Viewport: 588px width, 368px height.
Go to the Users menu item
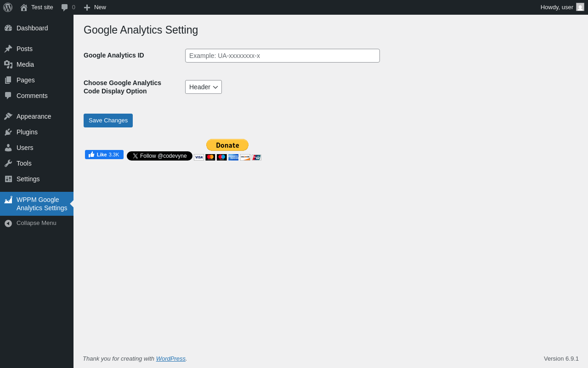[25, 148]
